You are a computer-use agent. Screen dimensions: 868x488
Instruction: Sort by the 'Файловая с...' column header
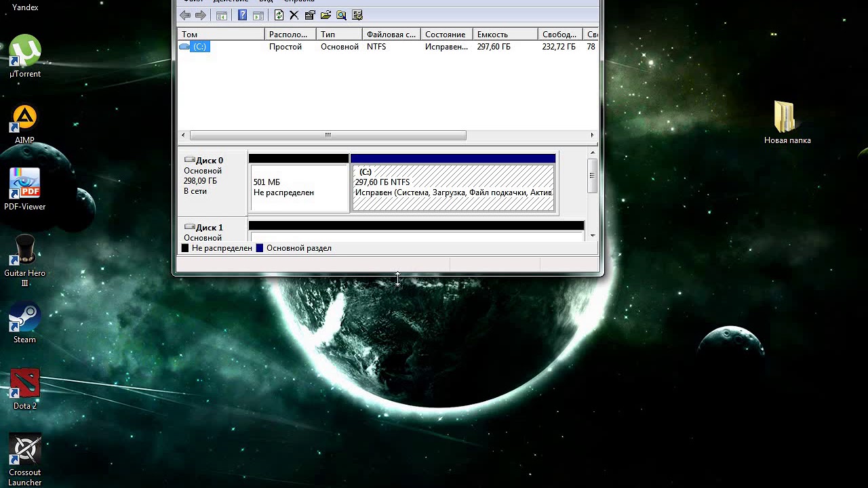coord(391,35)
